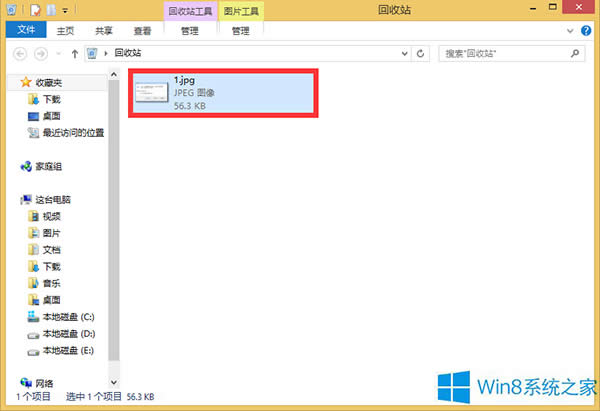The width and height of the screenshot is (600, 411).
Task: Open the Help icon
Action: click(586, 30)
